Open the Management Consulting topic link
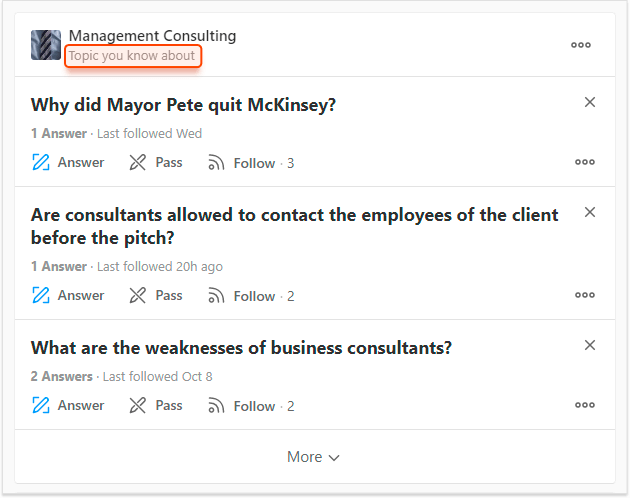Viewport: 630px width, 498px height. [152, 36]
